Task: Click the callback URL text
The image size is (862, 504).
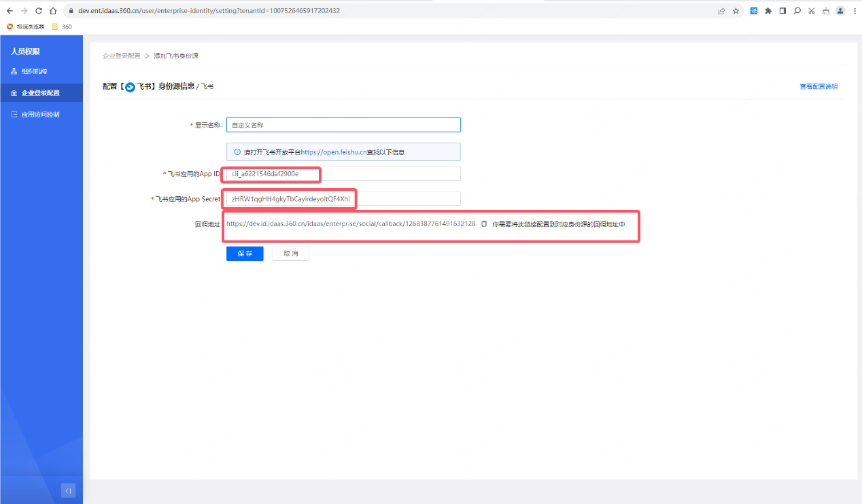Action: tap(351, 223)
